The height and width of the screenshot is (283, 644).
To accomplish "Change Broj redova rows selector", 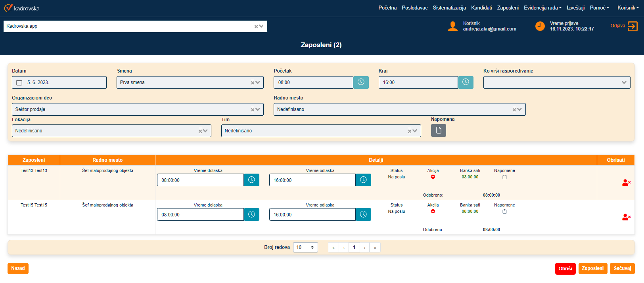I will click(x=305, y=247).
